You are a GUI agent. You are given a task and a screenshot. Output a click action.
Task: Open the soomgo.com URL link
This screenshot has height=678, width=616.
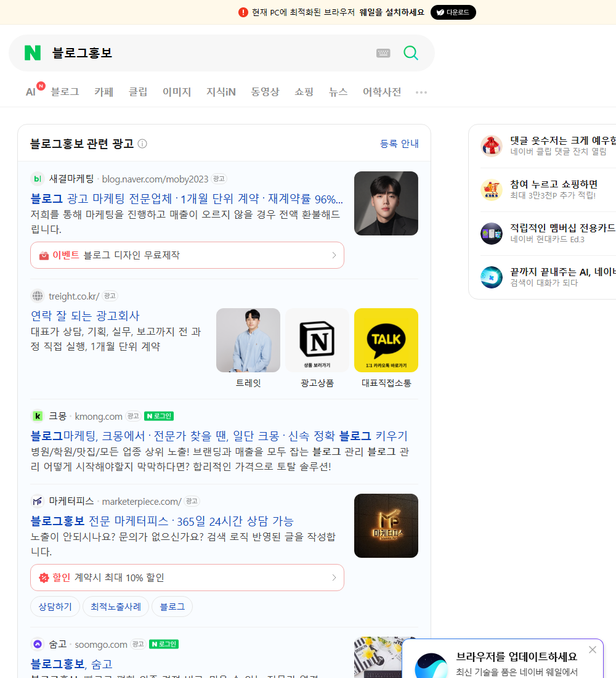click(101, 644)
